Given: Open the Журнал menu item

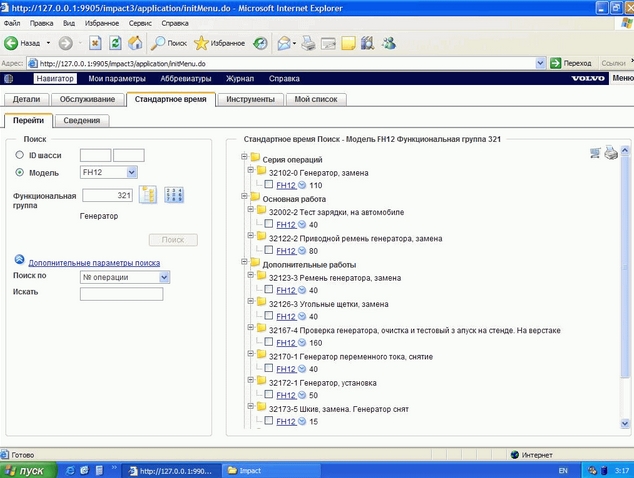Looking at the screenshot, I should tap(240, 78).
